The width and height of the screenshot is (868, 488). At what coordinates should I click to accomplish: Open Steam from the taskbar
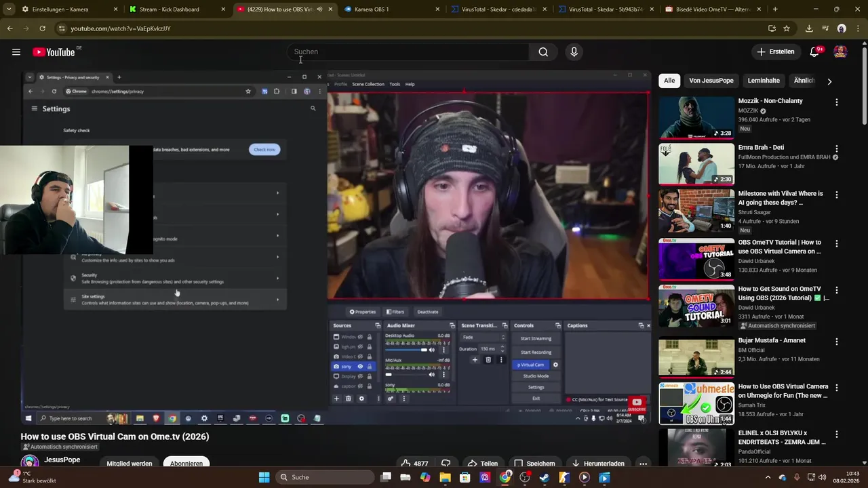click(545, 477)
